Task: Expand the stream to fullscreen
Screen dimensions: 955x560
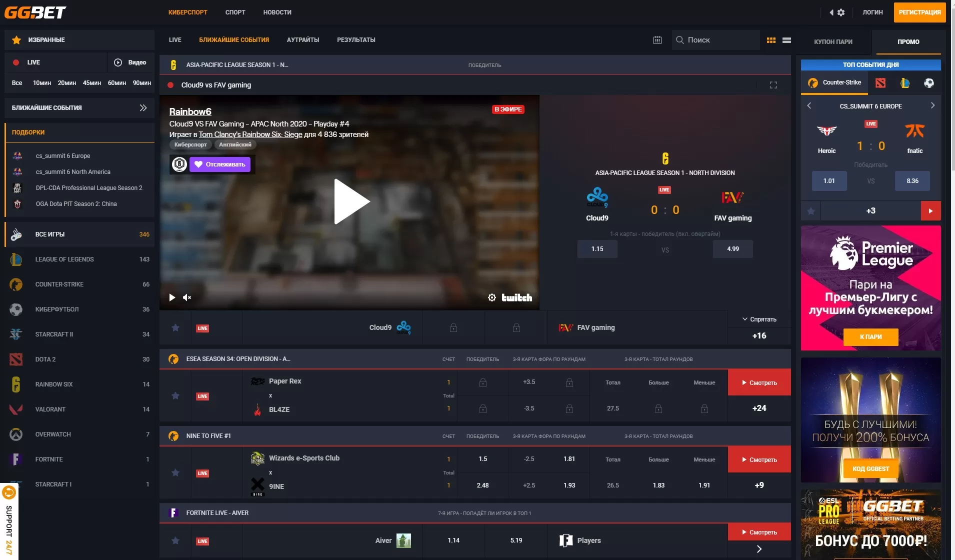Action: pos(773,85)
